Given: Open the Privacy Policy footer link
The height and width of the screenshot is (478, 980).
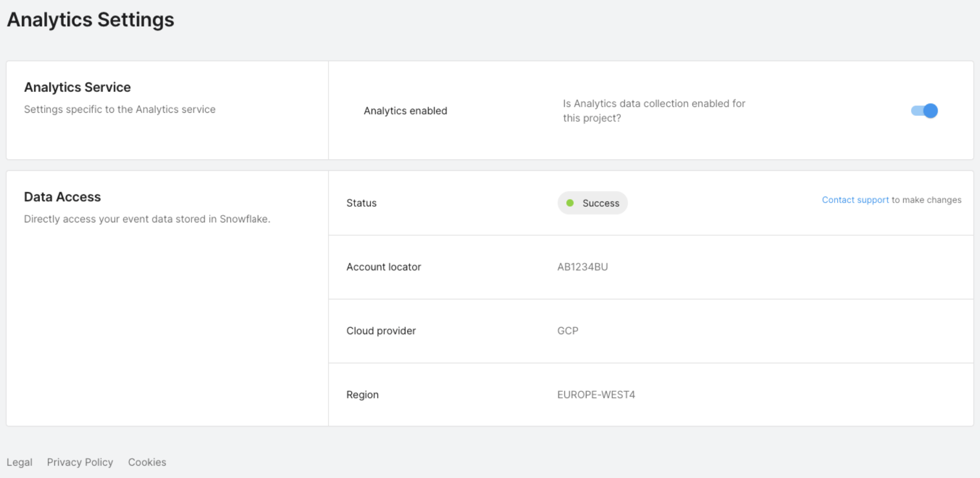Looking at the screenshot, I should (x=80, y=462).
